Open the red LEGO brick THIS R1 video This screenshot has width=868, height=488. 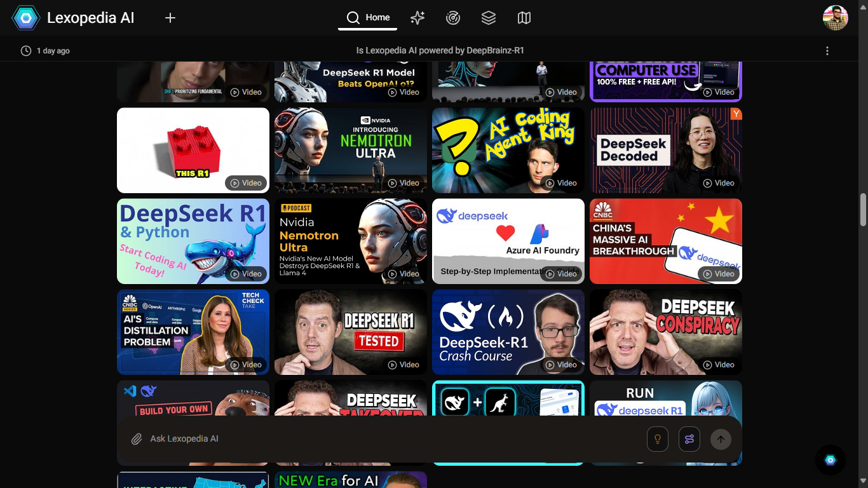pos(193,150)
